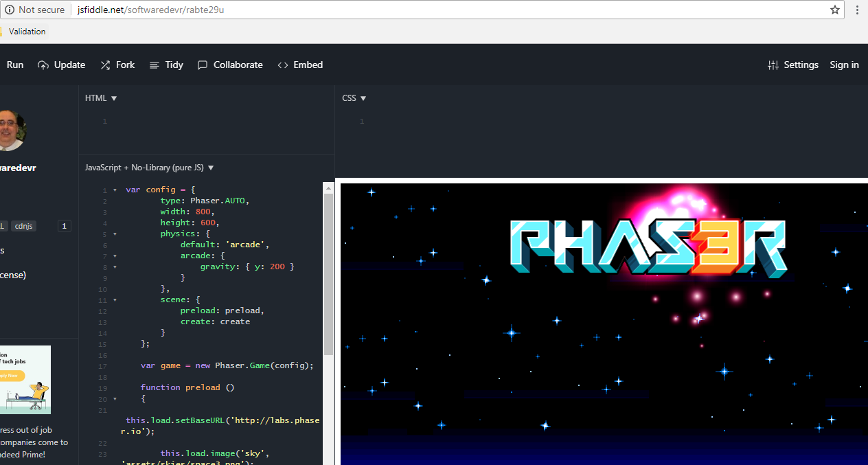The image size is (868, 465).
Task: Open the JavaScript + No-Library dropdown
Action: point(210,167)
